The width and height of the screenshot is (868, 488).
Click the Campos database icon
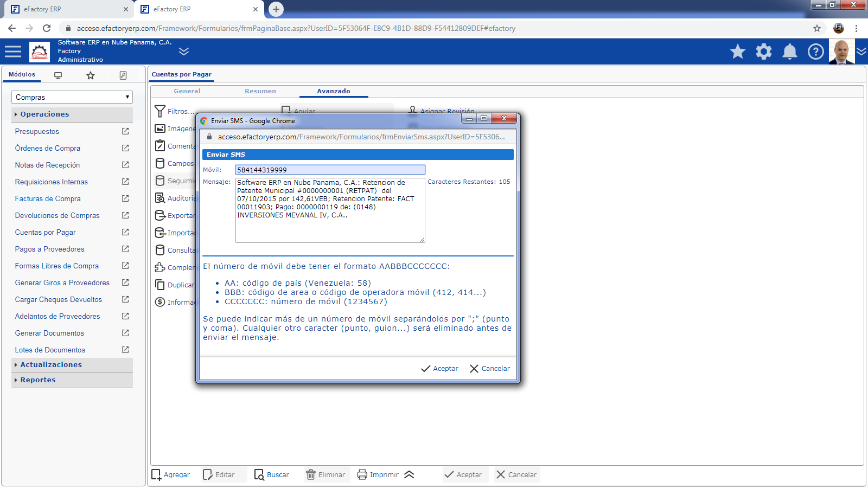coord(160,163)
